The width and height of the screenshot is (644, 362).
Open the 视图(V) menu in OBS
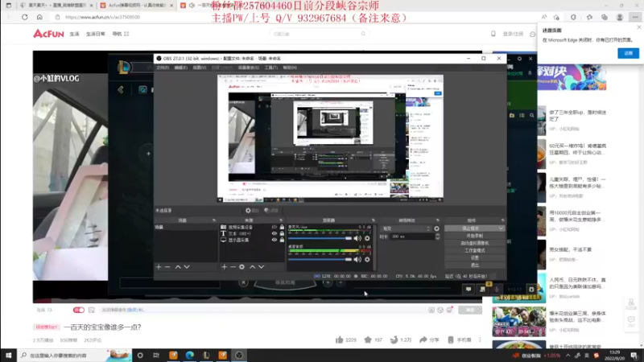coord(199,68)
